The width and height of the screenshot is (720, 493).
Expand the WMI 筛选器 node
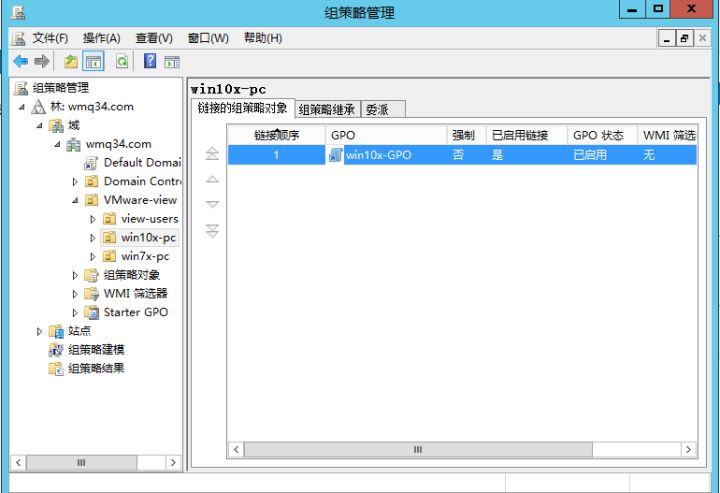[75, 294]
